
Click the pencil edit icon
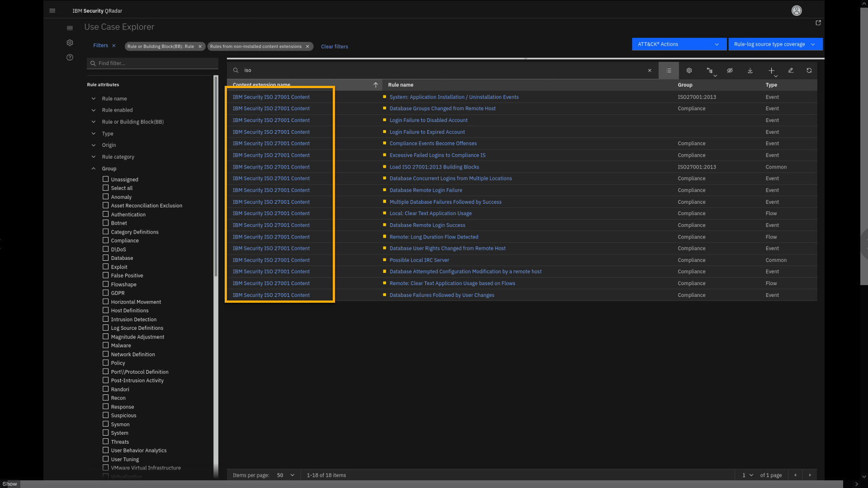point(791,70)
